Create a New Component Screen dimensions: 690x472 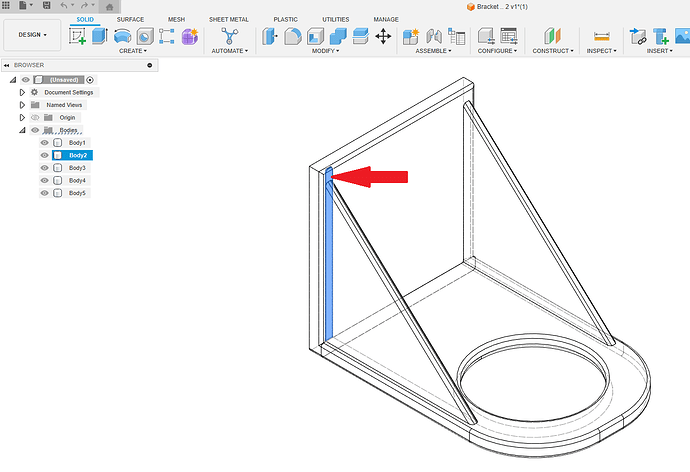click(x=411, y=36)
